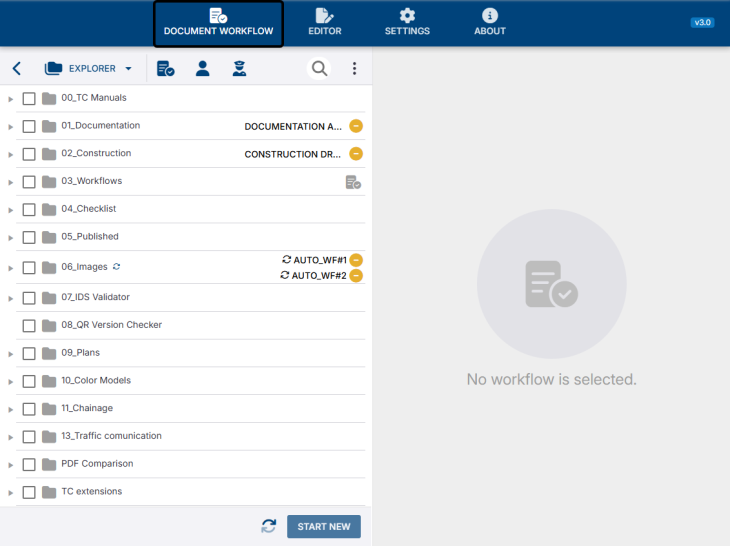
Task: Click the yellow status icon for AUTO_WF#2
Action: tap(356, 276)
